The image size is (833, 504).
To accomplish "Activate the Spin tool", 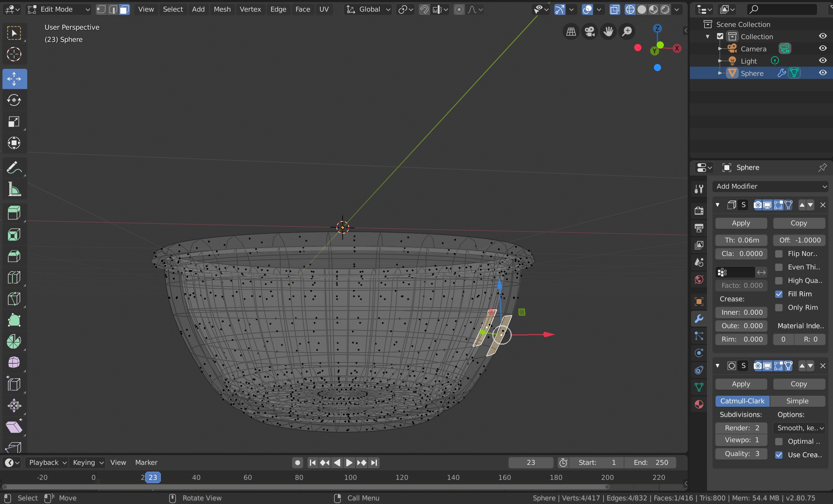I will click(14, 341).
